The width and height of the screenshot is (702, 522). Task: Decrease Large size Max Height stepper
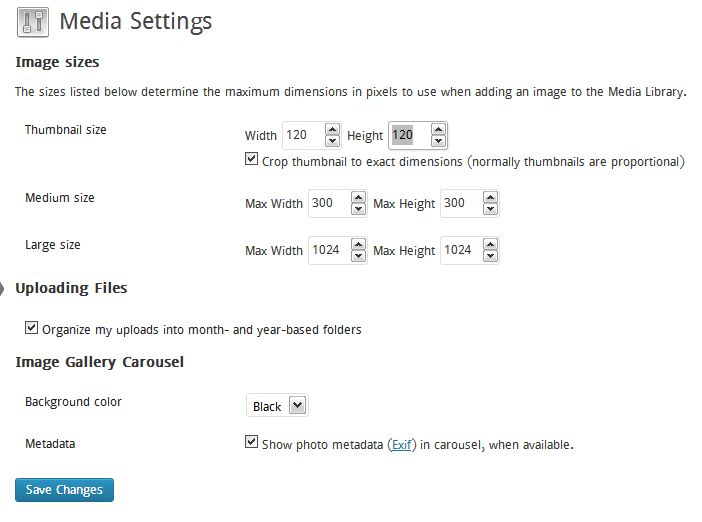(490, 256)
